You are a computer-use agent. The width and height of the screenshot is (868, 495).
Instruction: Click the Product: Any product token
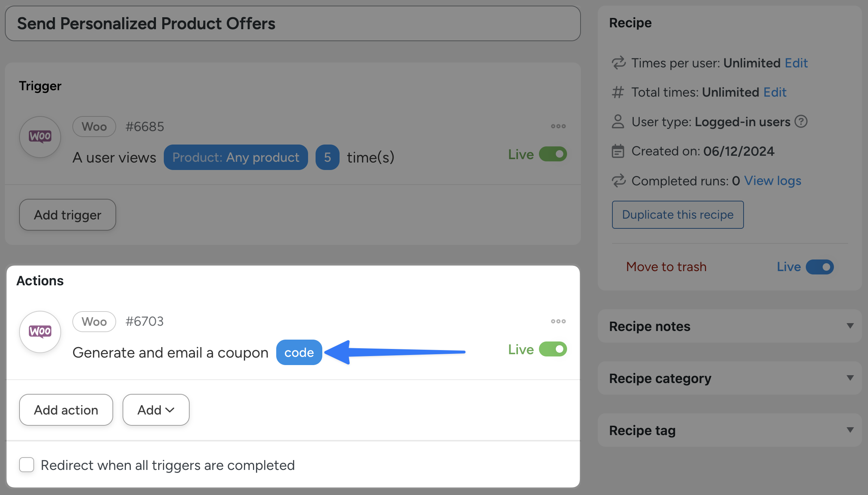point(236,158)
